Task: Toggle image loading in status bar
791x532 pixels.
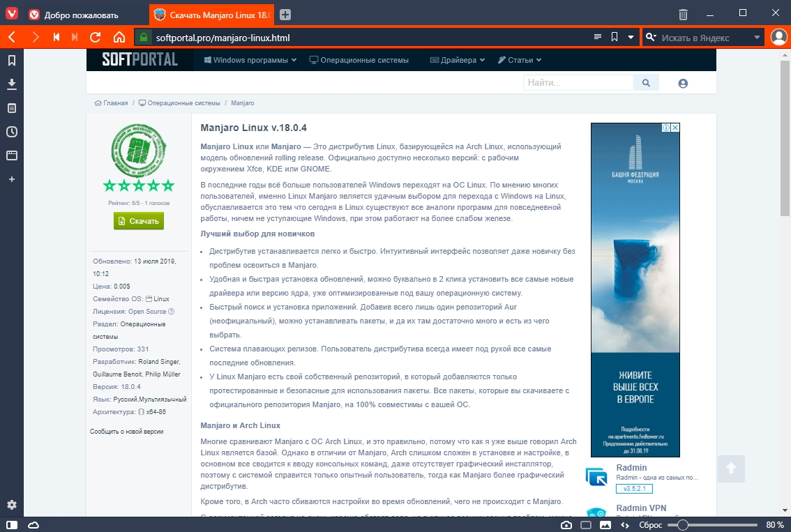Action: click(605, 525)
